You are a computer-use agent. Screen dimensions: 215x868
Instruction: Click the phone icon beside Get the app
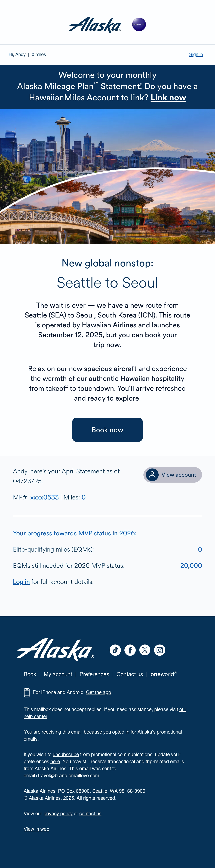(27, 692)
